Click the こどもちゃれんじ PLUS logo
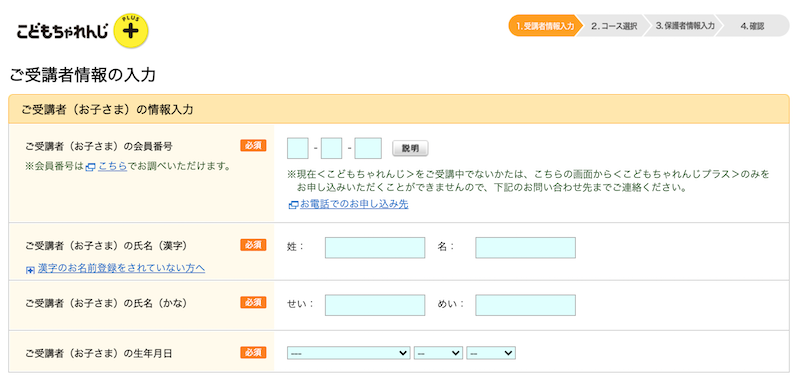 click(x=82, y=31)
